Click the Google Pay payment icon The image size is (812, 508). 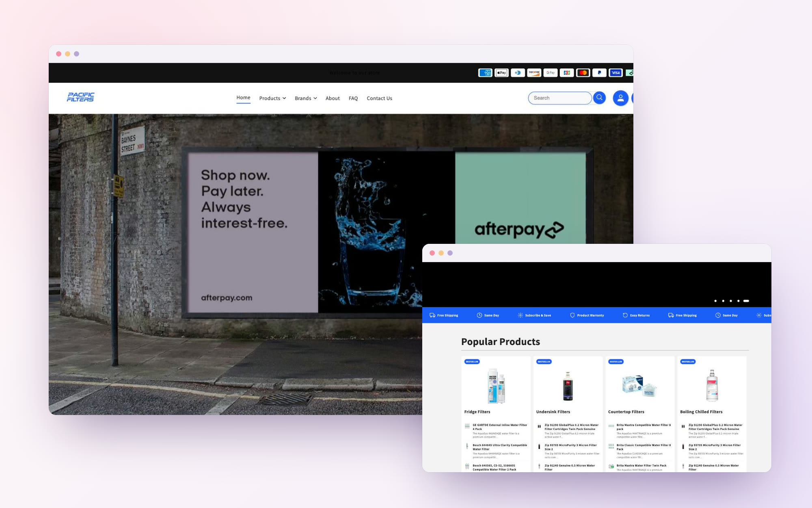coord(551,73)
